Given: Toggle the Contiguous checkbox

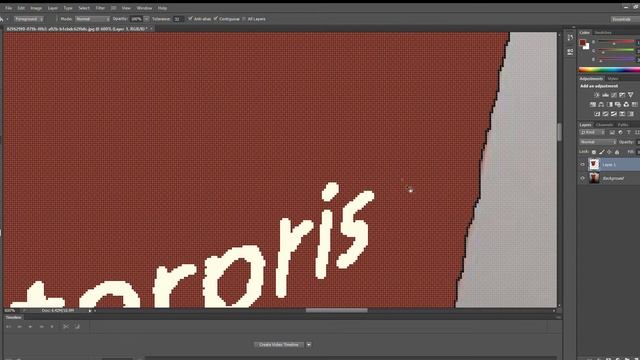Looking at the screenshot, I should click(x=216, y=19).
